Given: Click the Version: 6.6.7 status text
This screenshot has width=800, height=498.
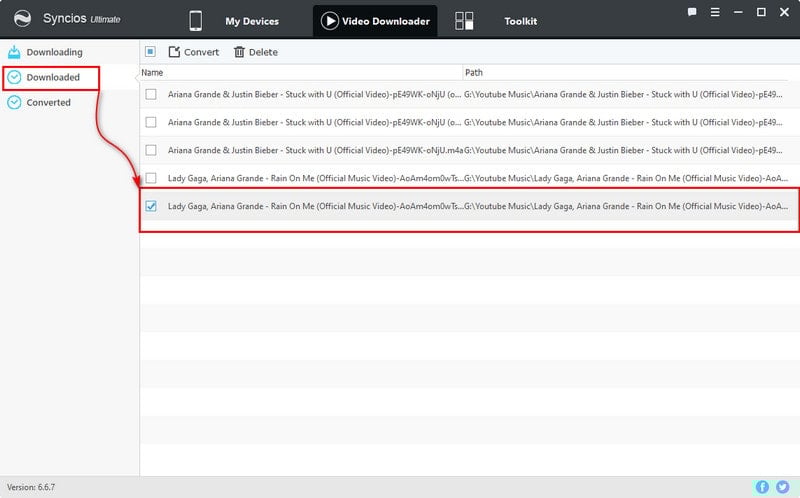Looking at the screenshot, I should (31, 487).
